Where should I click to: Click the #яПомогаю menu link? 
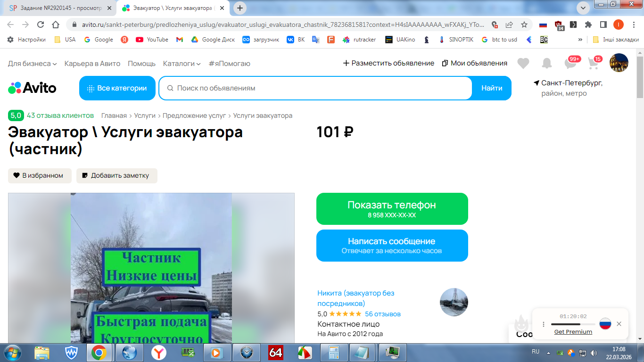click(x=230, y=63)
